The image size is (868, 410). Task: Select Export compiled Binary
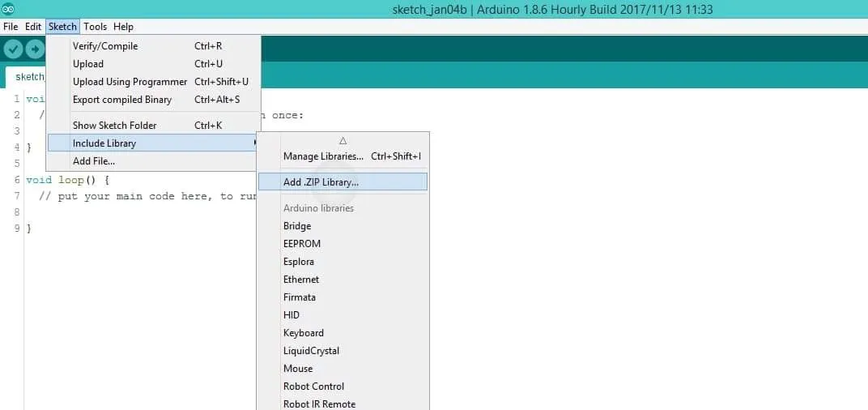[x=153, y=100]
